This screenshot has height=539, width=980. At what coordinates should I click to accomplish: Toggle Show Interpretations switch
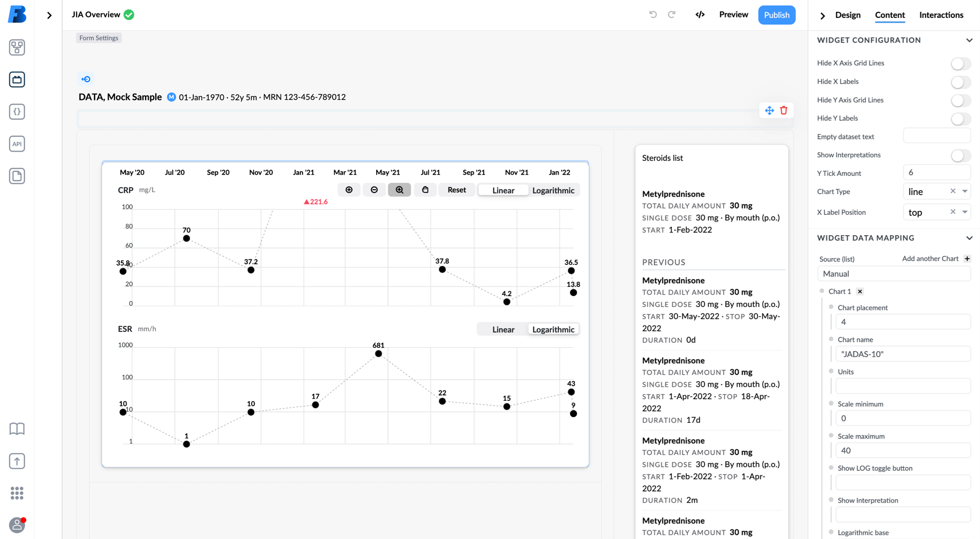click(961, 155)
